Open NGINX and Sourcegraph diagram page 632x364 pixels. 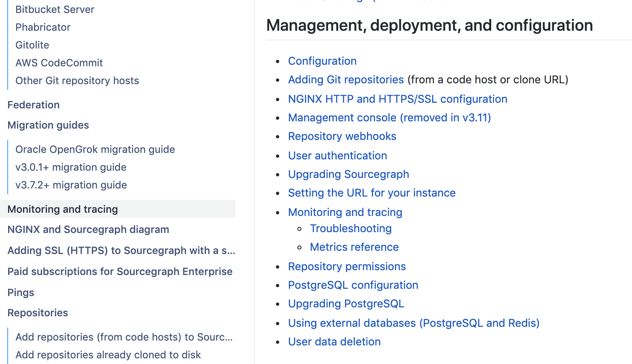click(88, 229)
